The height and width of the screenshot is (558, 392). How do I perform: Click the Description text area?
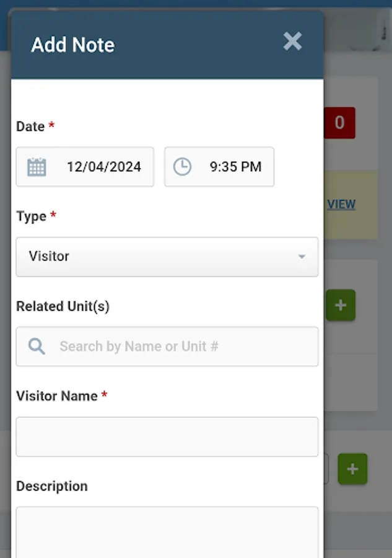[x=167, y=533]
